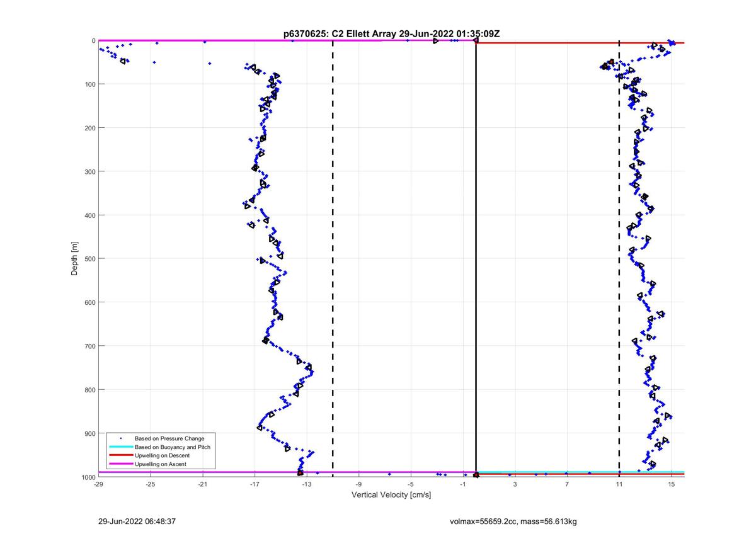Click the '-5' velocity tick label
This screenshot has height=536, width=756.
pyautogui.click(x=411, y=484)
